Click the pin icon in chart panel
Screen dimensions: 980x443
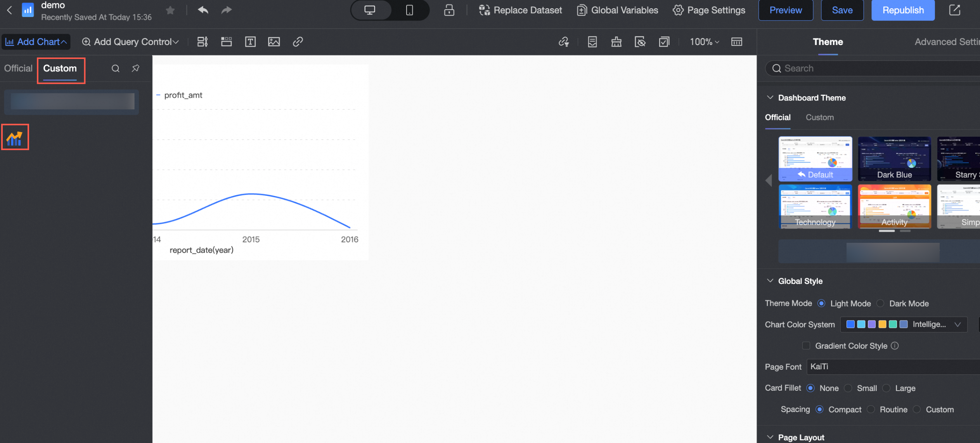click(135, 68)
